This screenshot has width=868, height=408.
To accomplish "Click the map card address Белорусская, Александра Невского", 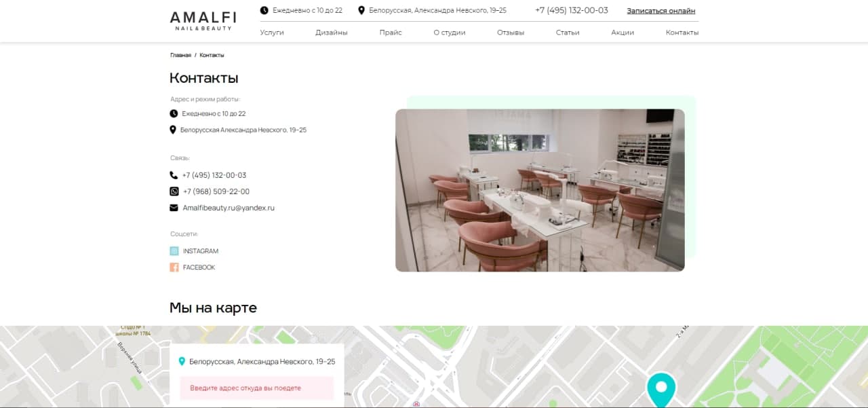I will click(262, 362).
